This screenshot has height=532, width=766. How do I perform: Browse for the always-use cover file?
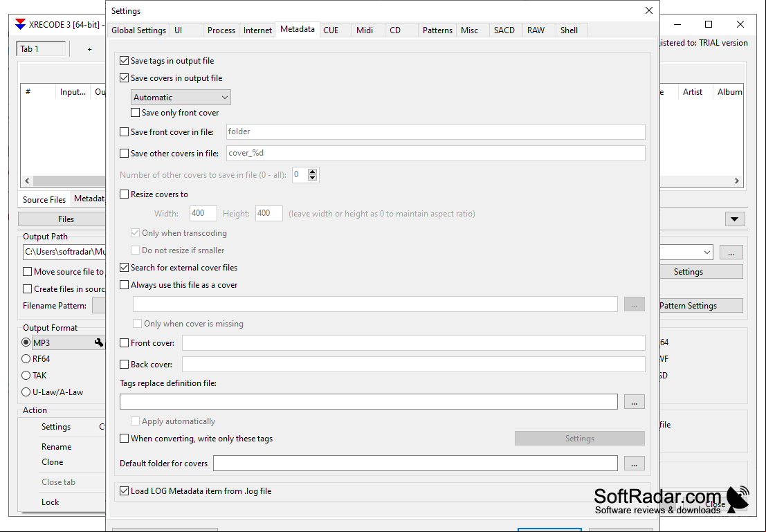click(x=634, y=304)
